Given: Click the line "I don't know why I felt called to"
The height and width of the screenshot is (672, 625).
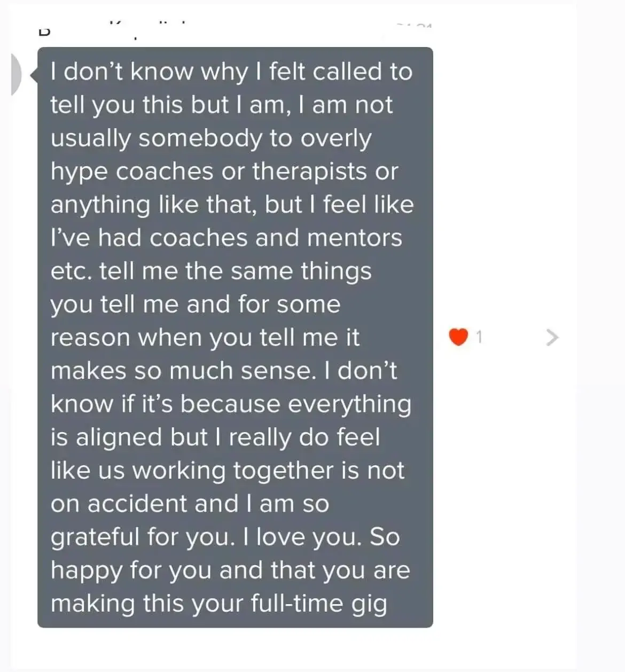Looking at the screenshot, I should pyautogui.click(x=231, y=72).
